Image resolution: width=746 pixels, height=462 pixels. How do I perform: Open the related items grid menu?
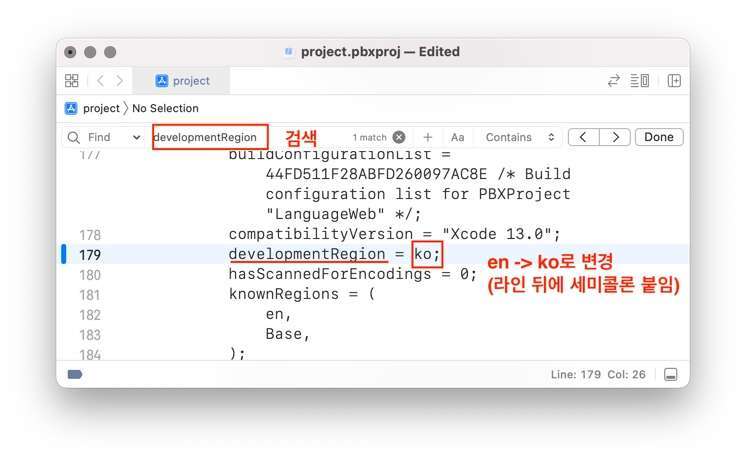tap(71, 81)
